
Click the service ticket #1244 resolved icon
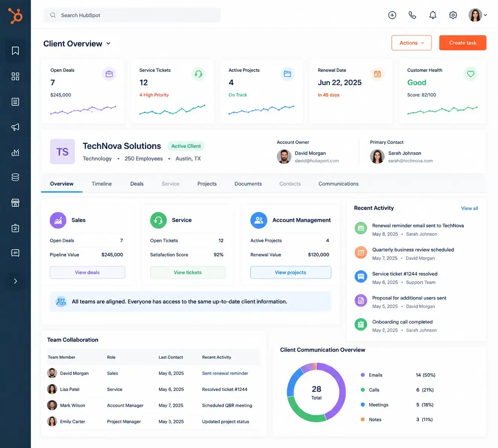(361, 276)
